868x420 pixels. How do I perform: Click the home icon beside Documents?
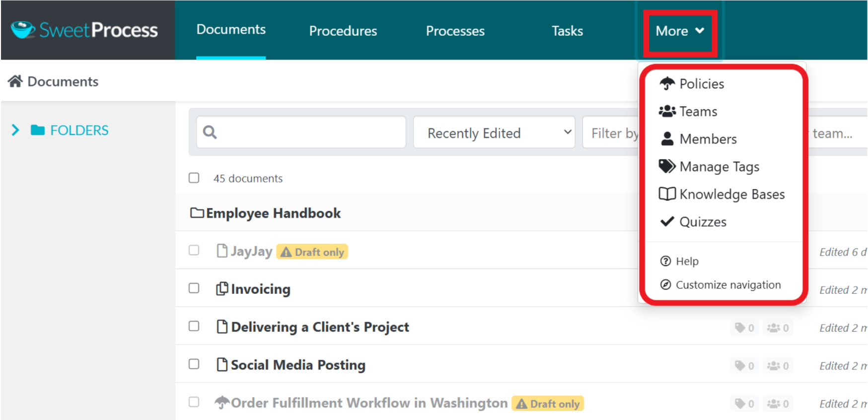pos(15,81)
